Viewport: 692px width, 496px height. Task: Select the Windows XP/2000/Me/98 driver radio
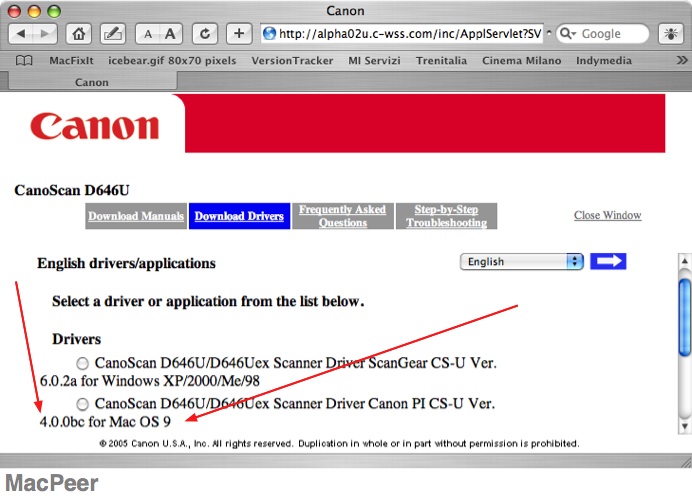click(x=83, y=364)
